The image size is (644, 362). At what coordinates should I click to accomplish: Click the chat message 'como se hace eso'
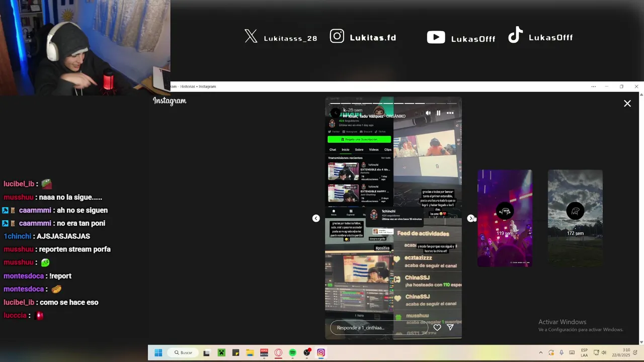[x=69, y=303]
